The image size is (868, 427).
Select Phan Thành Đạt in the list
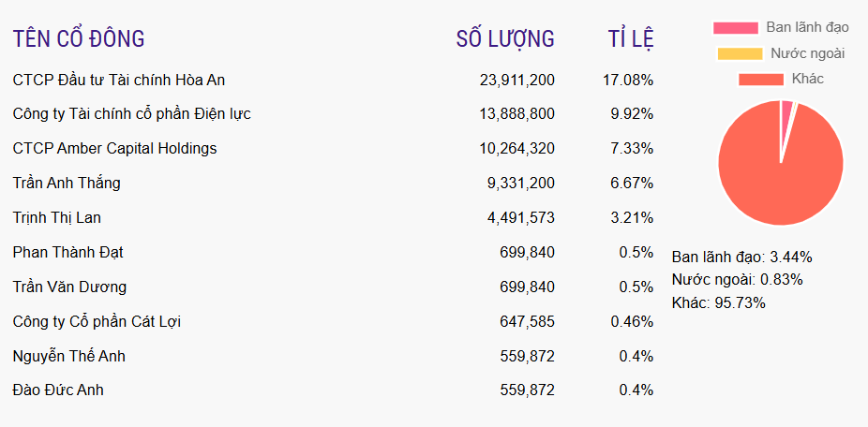coord(68,253)
